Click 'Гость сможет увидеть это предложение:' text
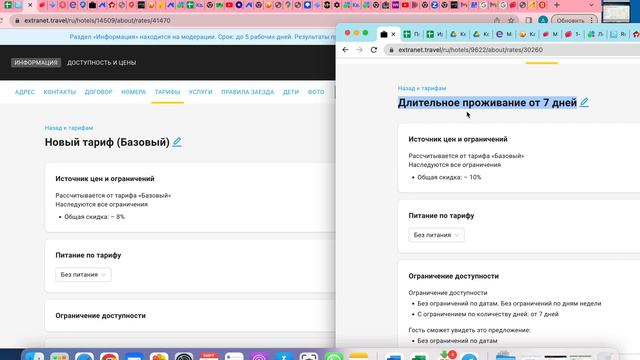This screenshot has height=360, width=640. pyautogui.click(x=469, y=330)
